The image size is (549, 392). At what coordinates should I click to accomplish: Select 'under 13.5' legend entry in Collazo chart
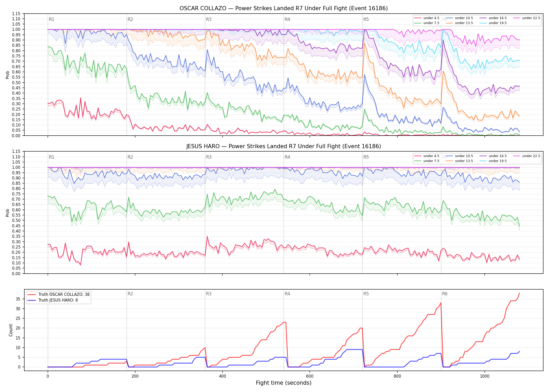[x=459, y=23]
